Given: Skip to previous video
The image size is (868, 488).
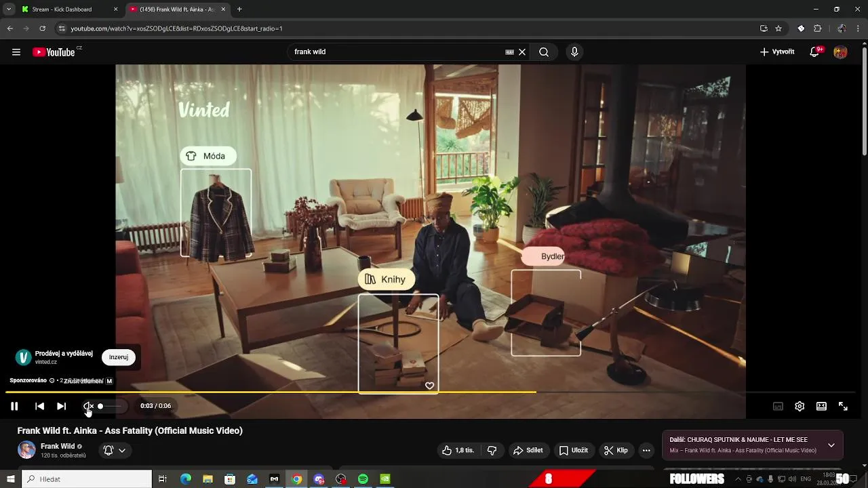Looking at the screenshot, I should tap(39, 406).
